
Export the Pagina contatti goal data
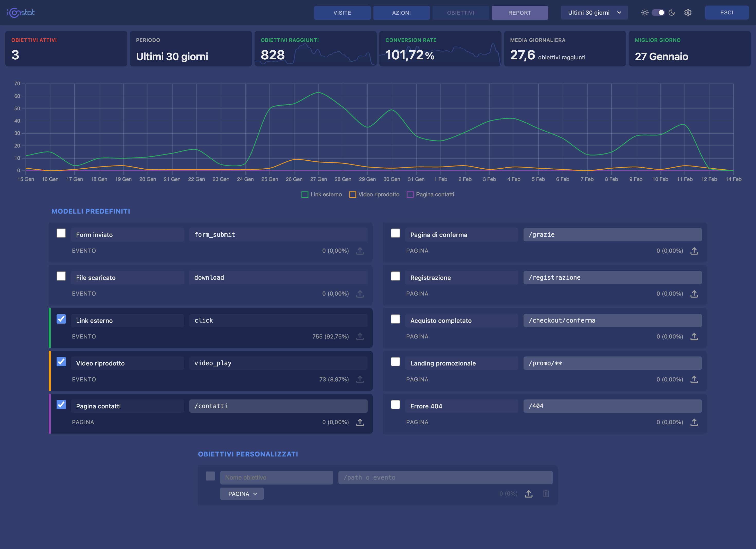tap(360, 422)
